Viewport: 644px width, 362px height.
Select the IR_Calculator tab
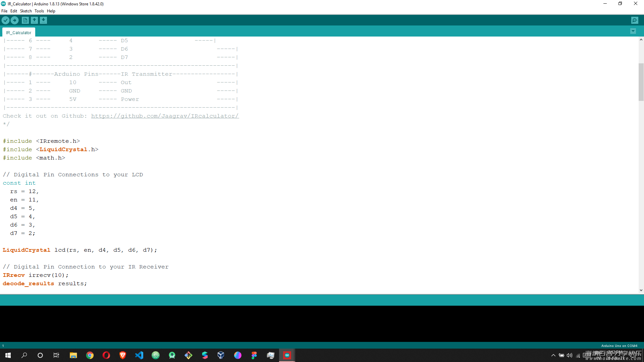[18, 33]
